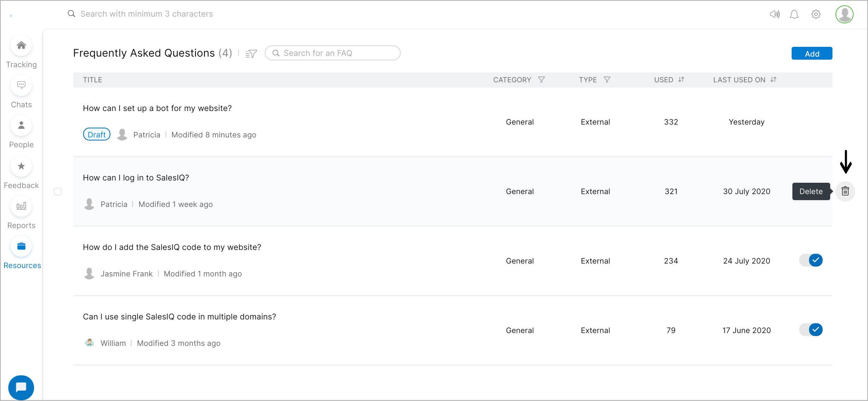Disable the SalesIQ code to website FAQ
This screenshot has width=868, height=401.
coord(811,260)
